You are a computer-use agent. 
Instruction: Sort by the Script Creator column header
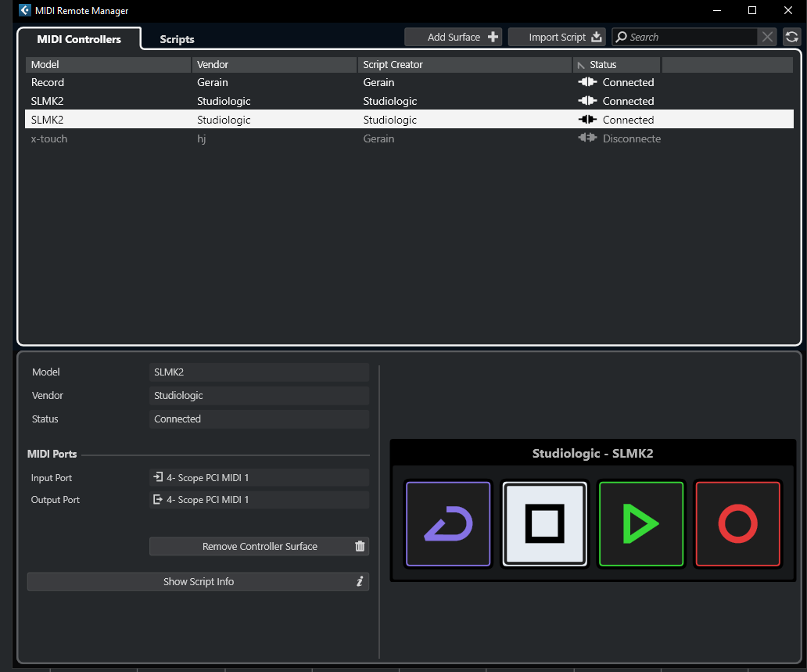pos(464,64)
